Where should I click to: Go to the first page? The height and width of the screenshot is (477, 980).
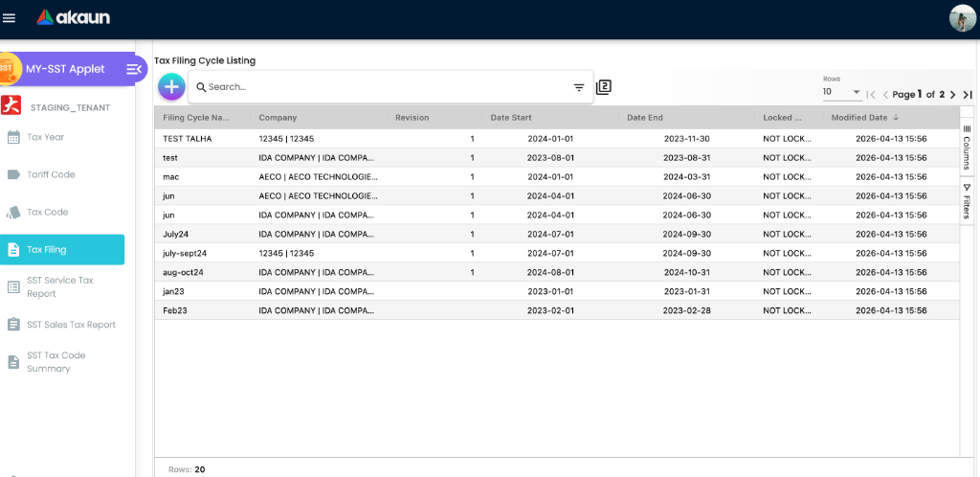(x=871, y=95)
